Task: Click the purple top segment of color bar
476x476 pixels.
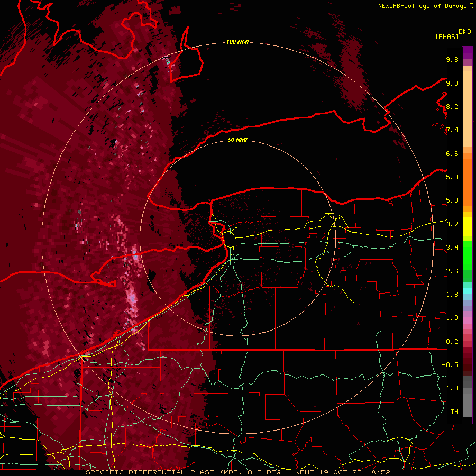Action: coord(467,53)
